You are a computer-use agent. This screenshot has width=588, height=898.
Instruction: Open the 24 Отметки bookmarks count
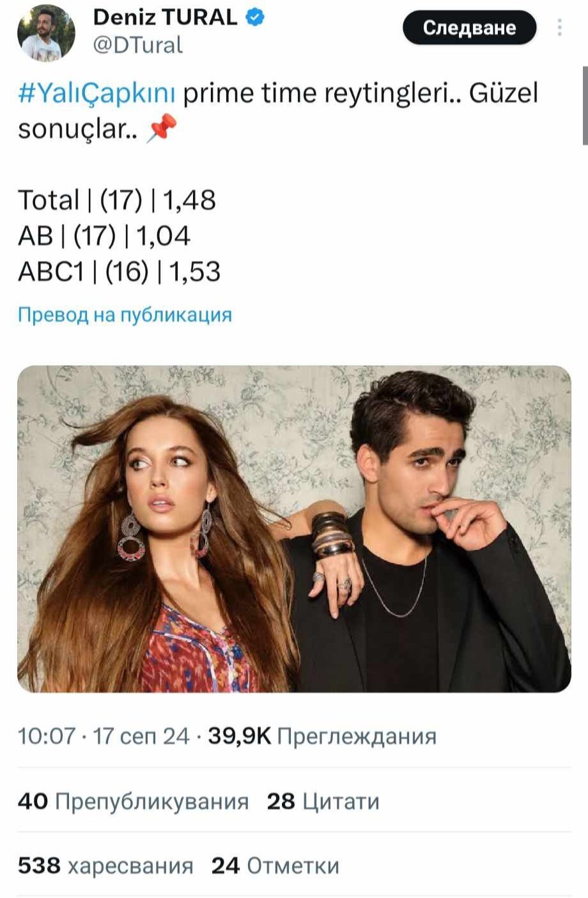click(x=275, y=866)
